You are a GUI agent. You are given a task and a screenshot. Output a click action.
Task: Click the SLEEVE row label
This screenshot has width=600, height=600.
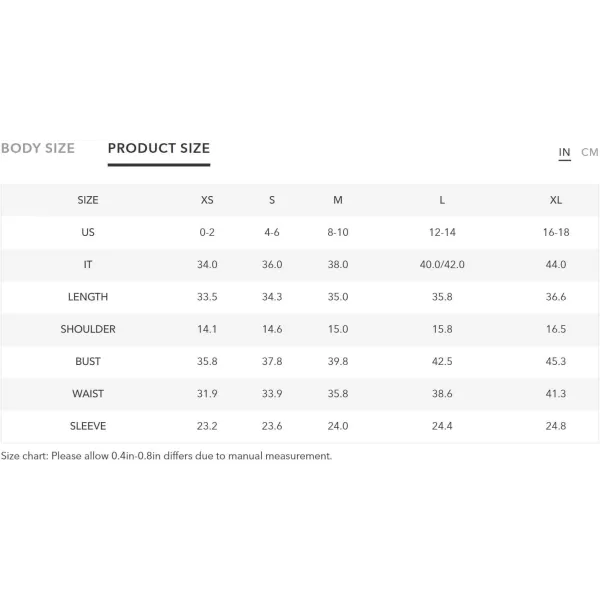(88, 426)
